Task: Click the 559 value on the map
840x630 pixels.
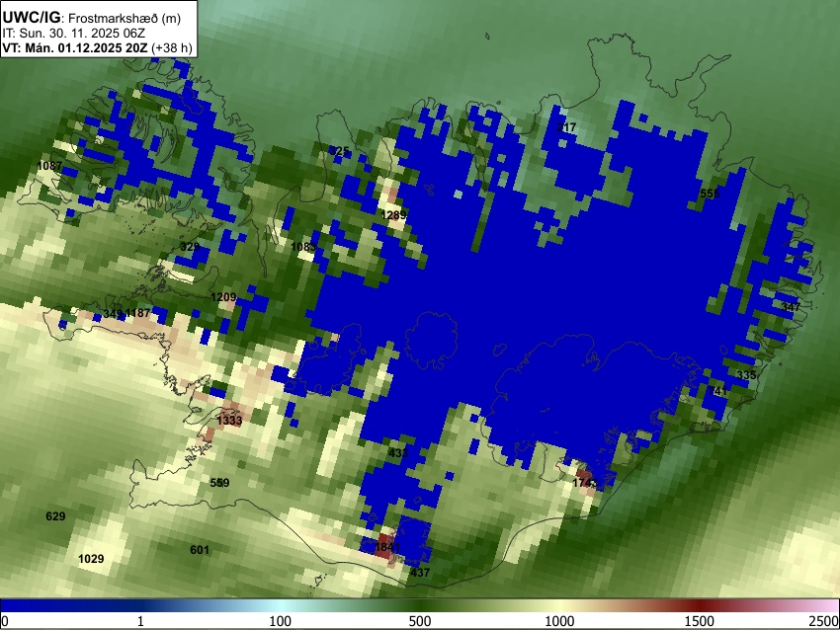Action: pyautogui.click(x=219, y=483)
